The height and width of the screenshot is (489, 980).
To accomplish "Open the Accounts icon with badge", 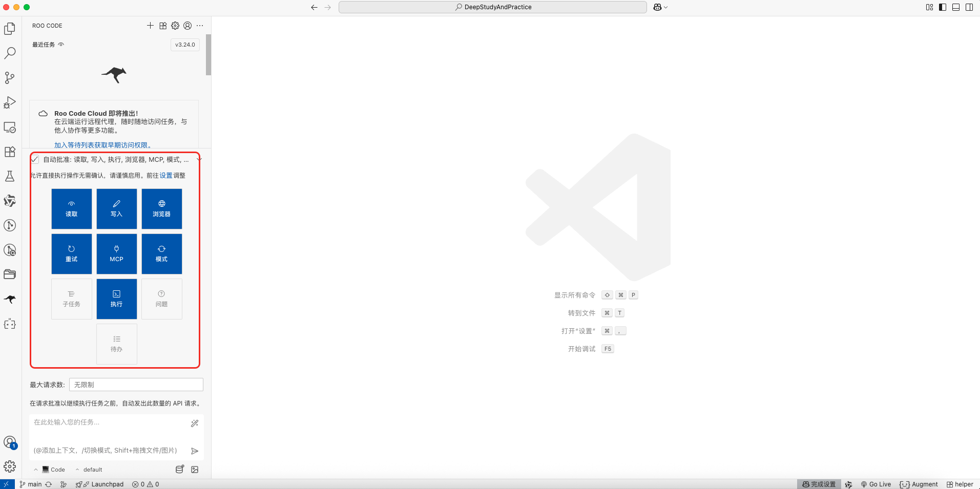I will pos(10,442).
